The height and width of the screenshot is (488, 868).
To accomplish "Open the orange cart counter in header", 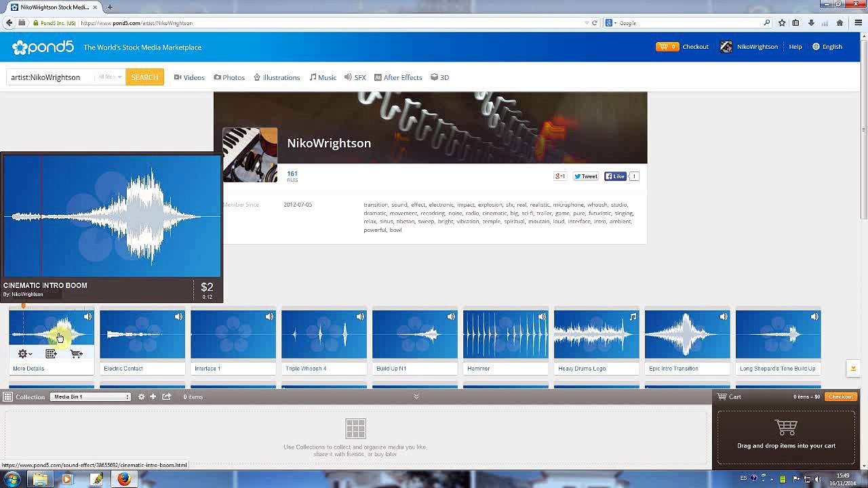I will 667,47.
